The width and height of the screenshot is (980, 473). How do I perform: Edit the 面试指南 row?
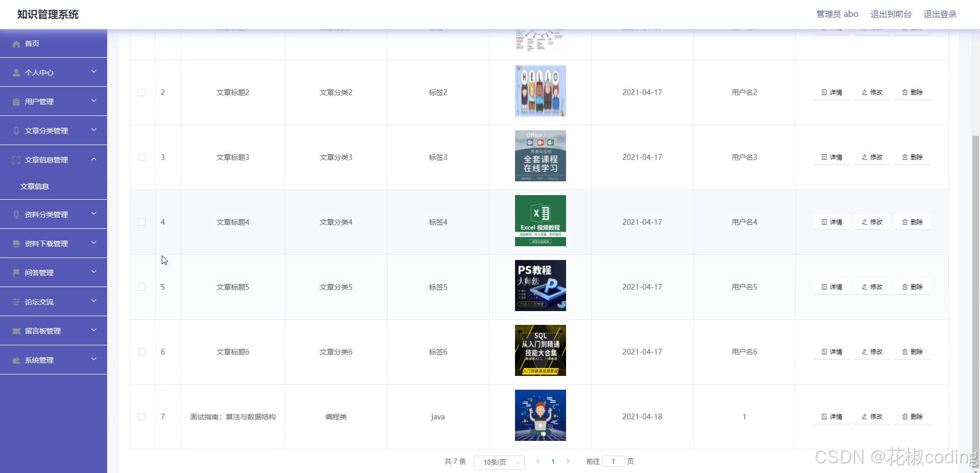(872, 417)
